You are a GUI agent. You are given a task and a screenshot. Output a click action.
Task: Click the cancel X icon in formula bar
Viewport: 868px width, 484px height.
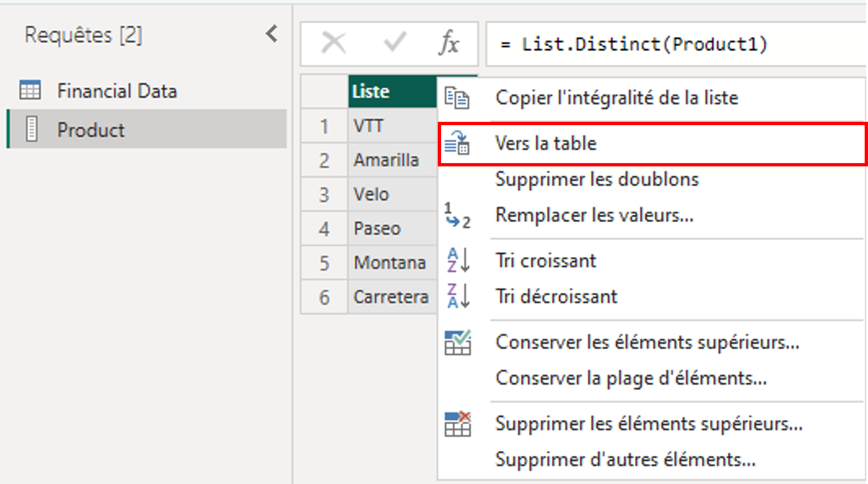point(334,43)
